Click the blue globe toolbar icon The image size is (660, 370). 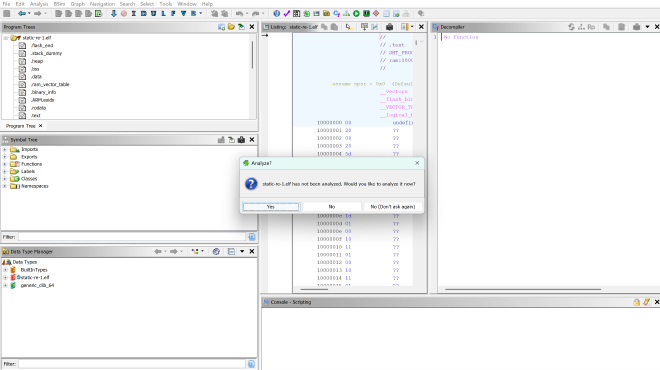point(277,13)
